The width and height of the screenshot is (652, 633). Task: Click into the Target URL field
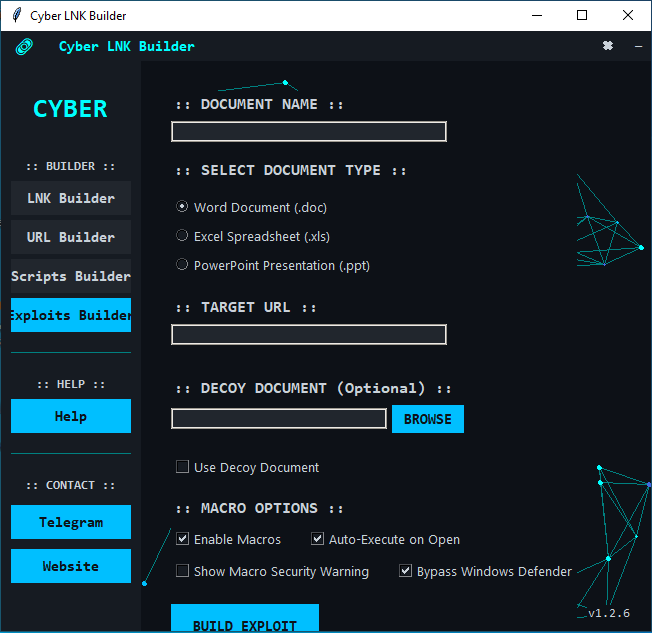[309, 334]
